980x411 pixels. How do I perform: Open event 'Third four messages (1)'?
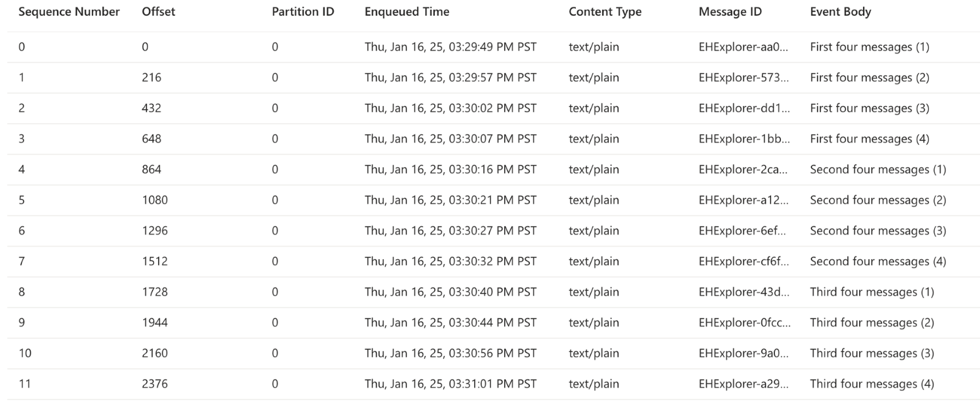click(872, 292)
